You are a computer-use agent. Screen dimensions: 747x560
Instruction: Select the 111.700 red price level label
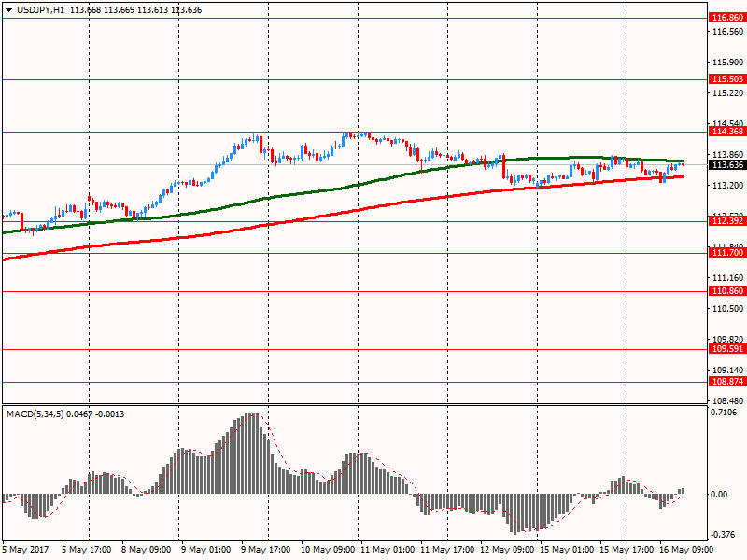coord(727,252)
